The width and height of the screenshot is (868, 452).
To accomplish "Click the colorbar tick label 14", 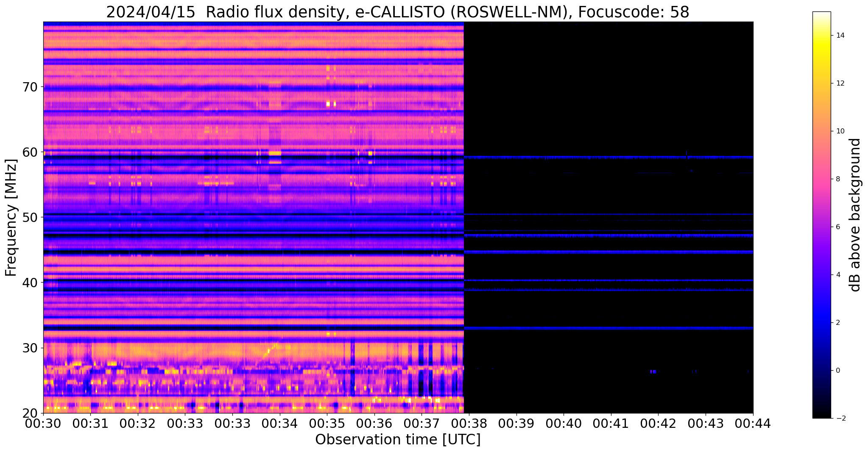I will [x=840, y=36].
